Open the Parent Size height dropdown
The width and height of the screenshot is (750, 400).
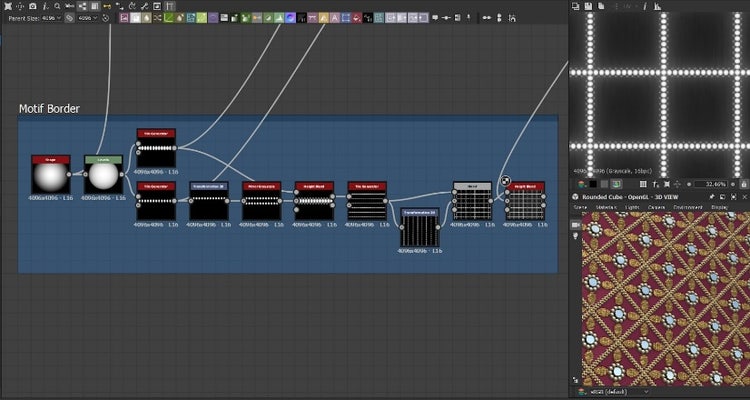[88, 18]
